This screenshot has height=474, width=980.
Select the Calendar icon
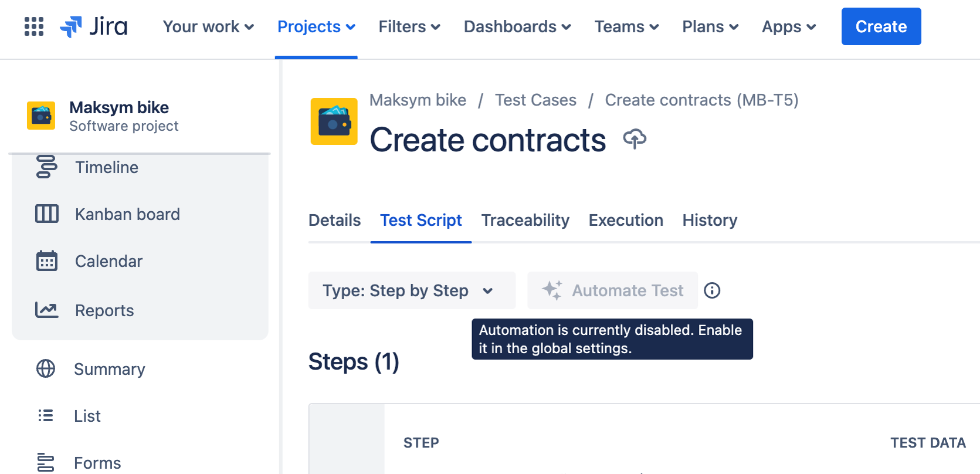[x=47, y=261]
